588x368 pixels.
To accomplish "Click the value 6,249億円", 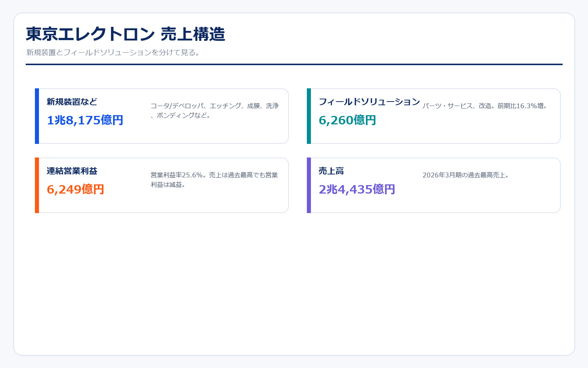I will [x=75, y=190].
